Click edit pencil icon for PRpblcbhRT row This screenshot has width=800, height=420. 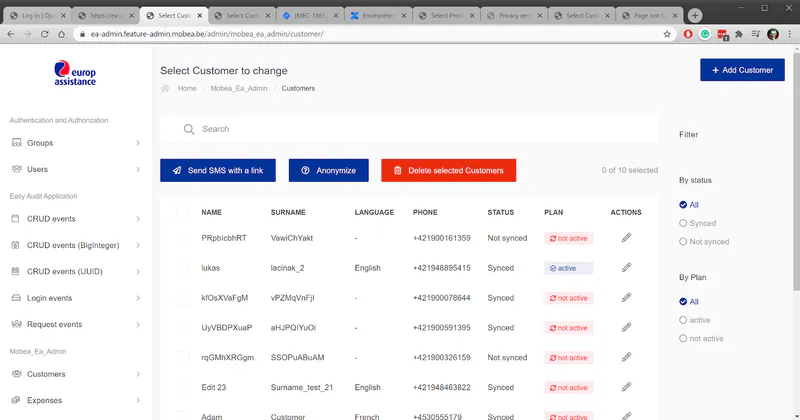(626, 238)
